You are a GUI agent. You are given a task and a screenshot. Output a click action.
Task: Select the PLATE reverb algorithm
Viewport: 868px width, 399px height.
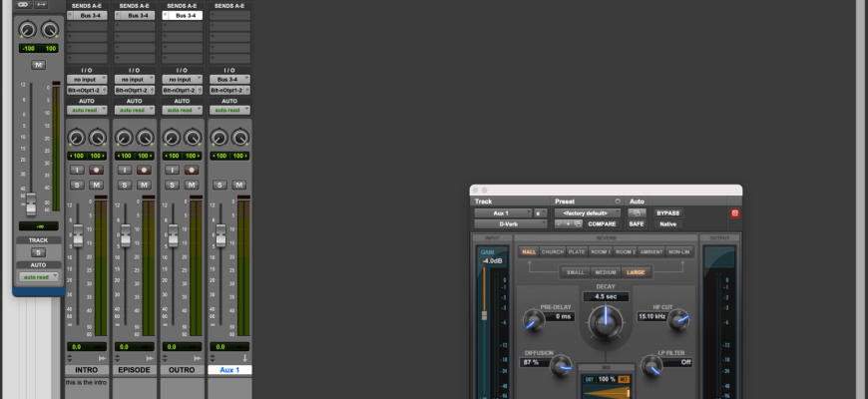[x=577, y=251]
